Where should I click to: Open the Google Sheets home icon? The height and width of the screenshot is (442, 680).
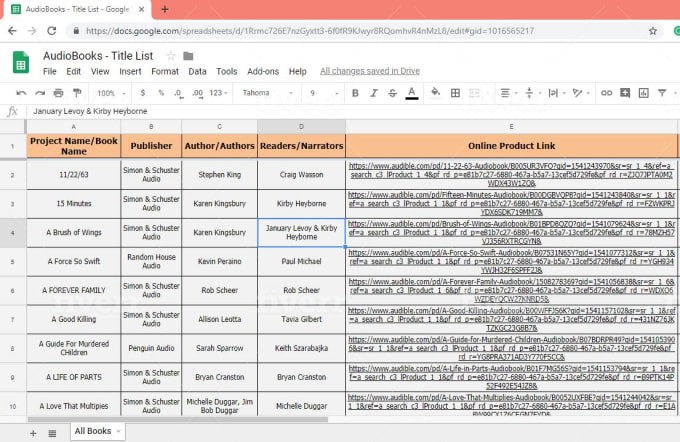click(x=20, y=62)
